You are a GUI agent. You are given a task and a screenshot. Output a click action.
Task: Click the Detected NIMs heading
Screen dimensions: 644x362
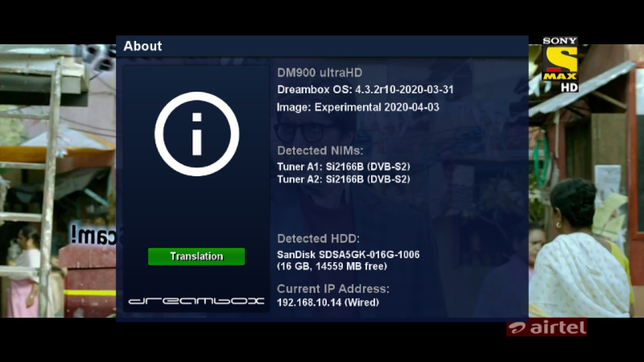point(320,150)
